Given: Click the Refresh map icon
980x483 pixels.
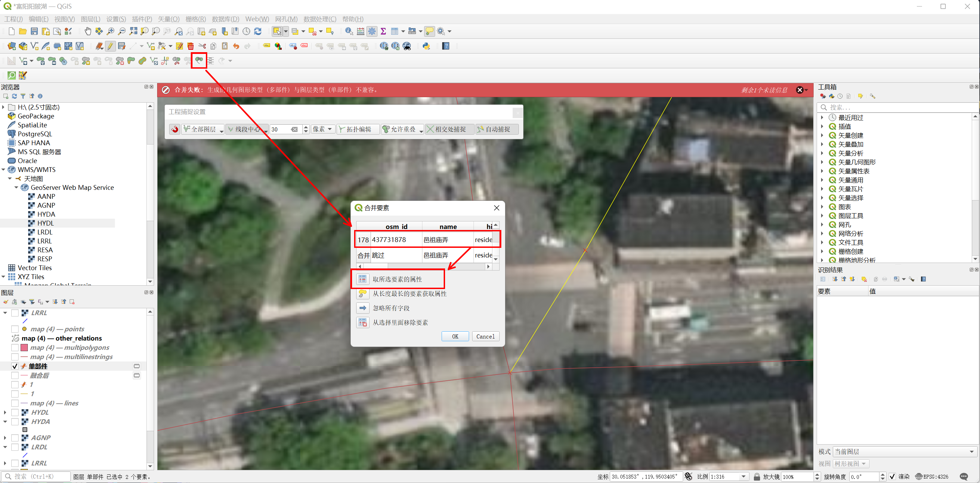Looking at the screenshot, I should coord(258,31).
